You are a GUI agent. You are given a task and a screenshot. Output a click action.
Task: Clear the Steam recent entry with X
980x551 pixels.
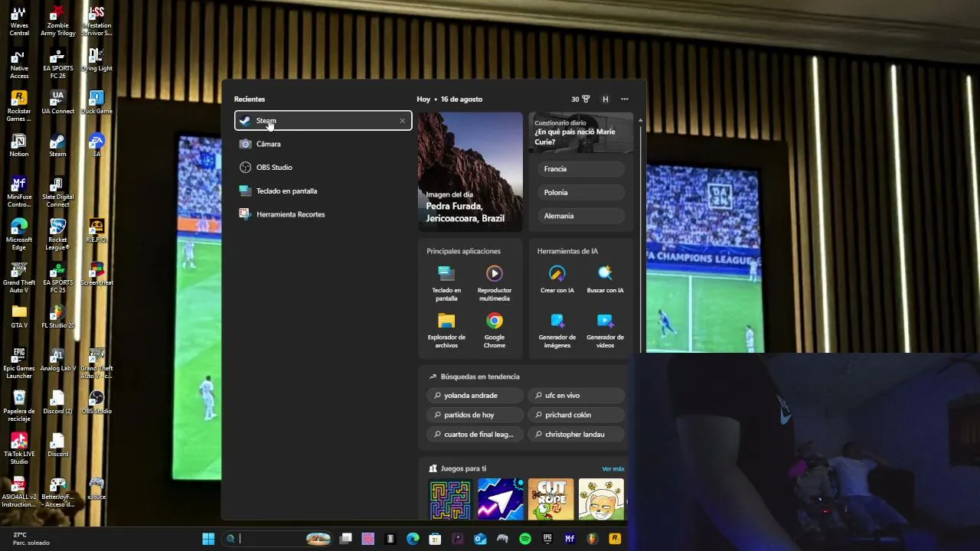pos(402,121)
